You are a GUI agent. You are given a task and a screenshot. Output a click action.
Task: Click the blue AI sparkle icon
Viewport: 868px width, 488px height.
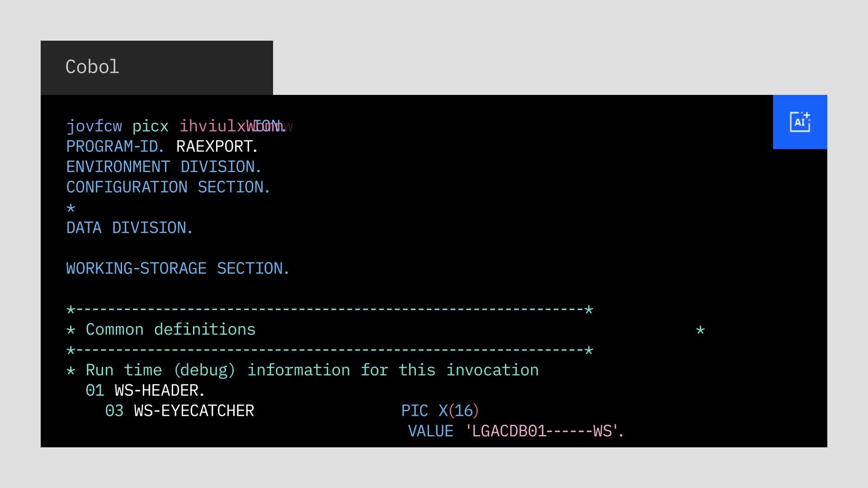pyautogui.click(x=800, y=122)
